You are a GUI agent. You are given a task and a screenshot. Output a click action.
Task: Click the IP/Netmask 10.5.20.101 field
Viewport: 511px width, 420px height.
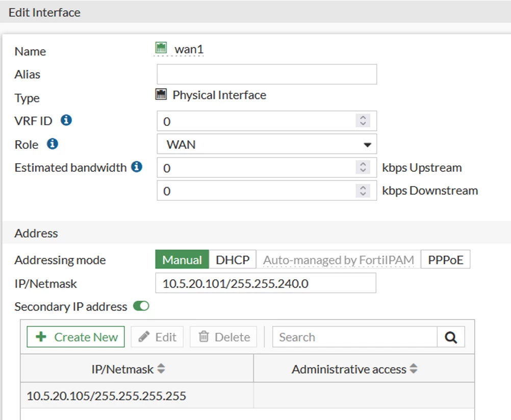click(x=266, y=283)
